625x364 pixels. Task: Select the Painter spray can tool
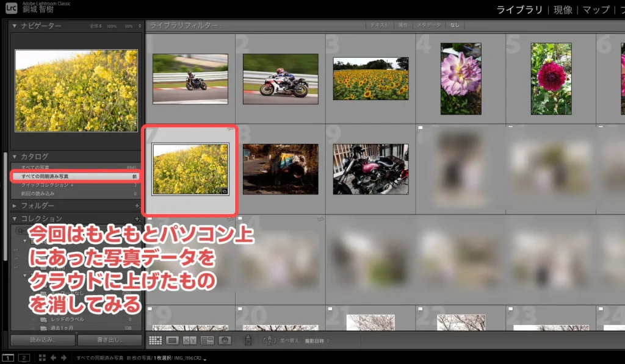point(248,340)
